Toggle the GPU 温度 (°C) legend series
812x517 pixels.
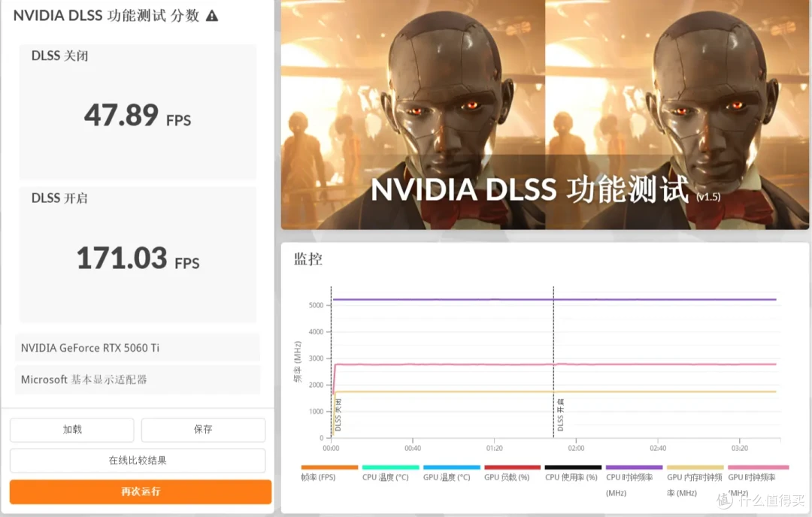point(451,473)
